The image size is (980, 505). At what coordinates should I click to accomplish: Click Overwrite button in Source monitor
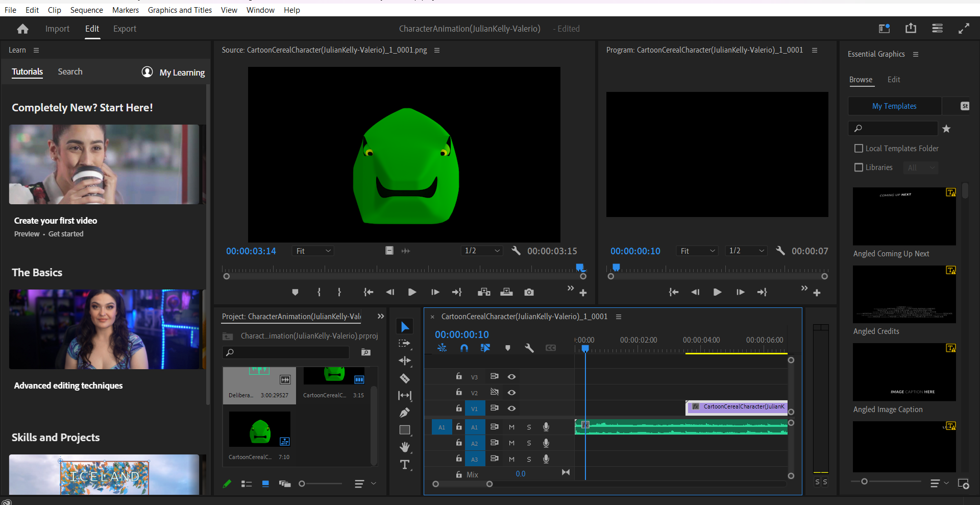coord(506,292)
